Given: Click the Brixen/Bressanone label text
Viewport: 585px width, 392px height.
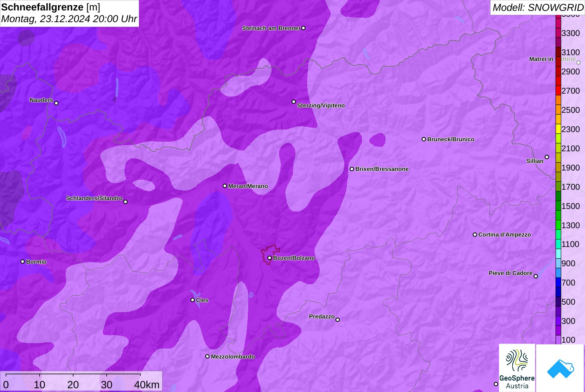Looking at the screenshot, I should pyautogui.click(x=382, y=169).
